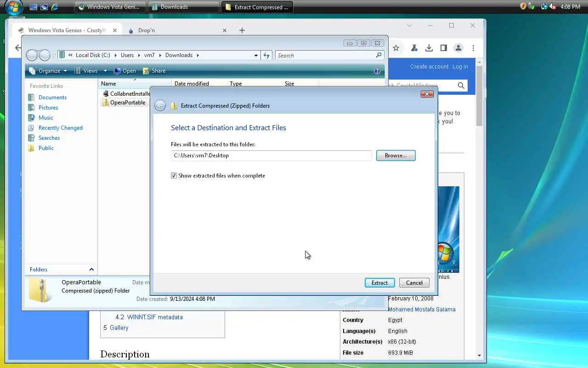This screenshot has width=588, height=368.
Task: Click the muted volume tray icon
Action: pos(553,6)
